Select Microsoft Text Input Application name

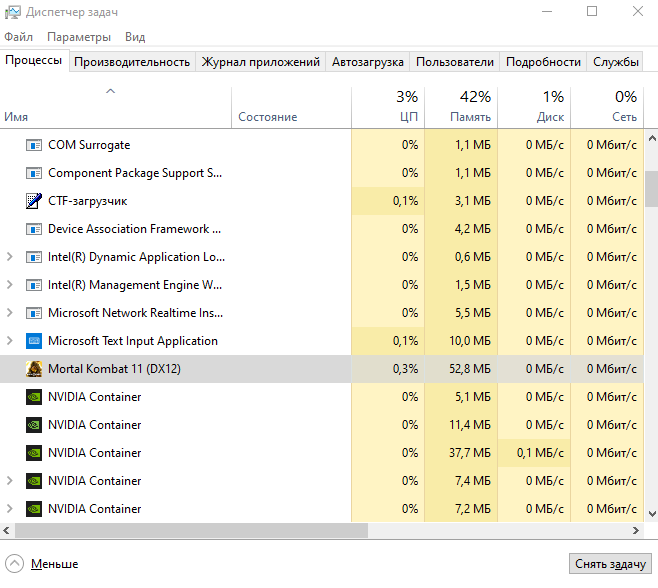133,341
